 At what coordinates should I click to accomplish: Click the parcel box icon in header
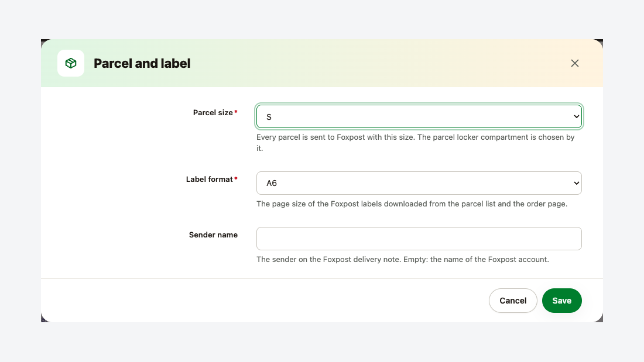(71, 63)
